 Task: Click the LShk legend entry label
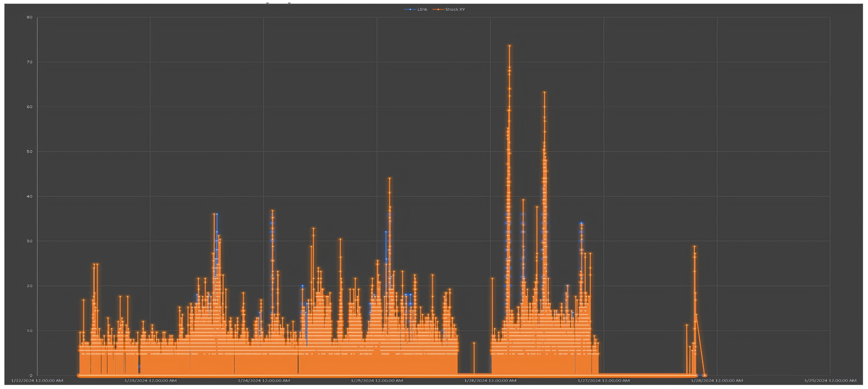coord(422,9)
